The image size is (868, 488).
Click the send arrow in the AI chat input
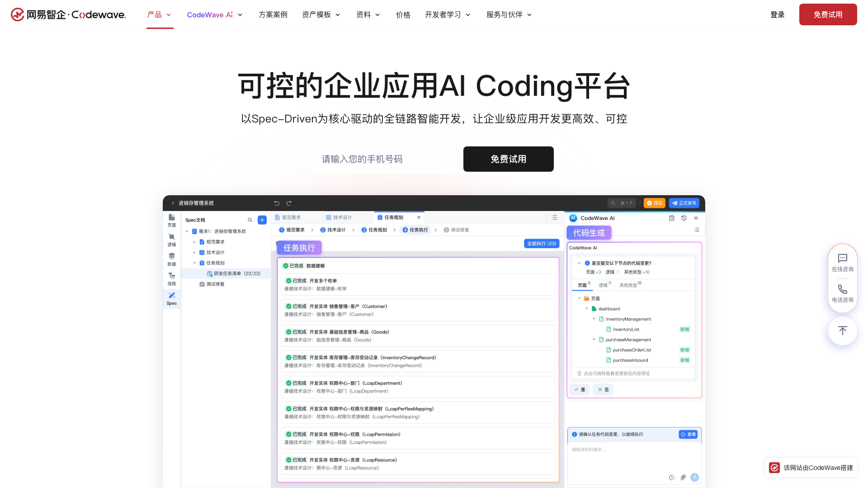[x=695, y=478]
